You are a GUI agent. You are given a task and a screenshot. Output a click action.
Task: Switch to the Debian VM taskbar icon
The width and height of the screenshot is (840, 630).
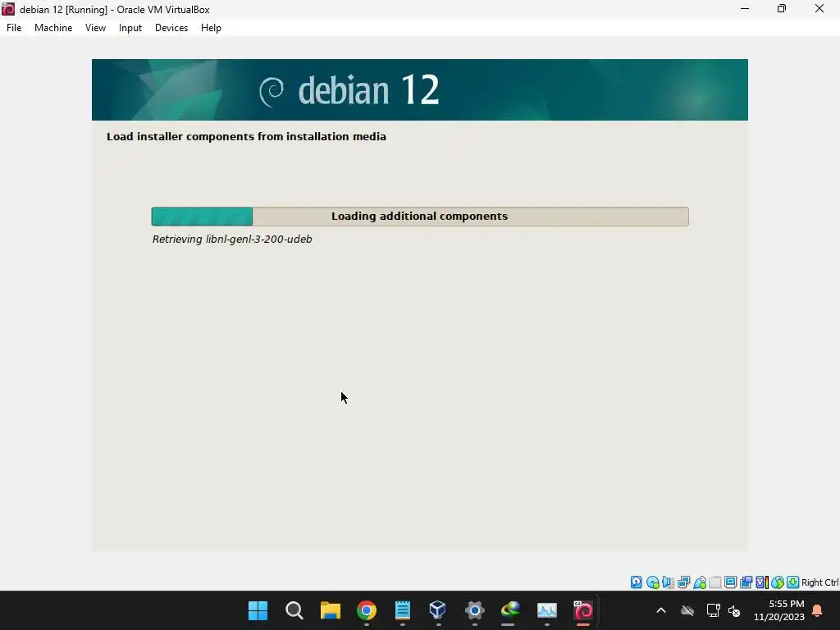coord(583,610)
